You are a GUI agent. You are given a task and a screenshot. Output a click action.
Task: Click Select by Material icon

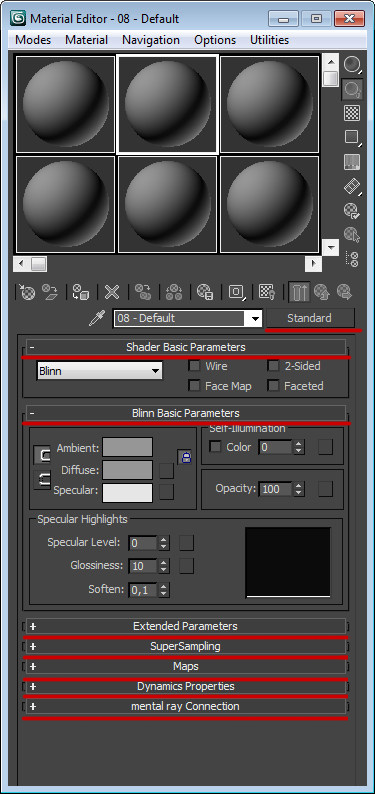tap(352, 234)
